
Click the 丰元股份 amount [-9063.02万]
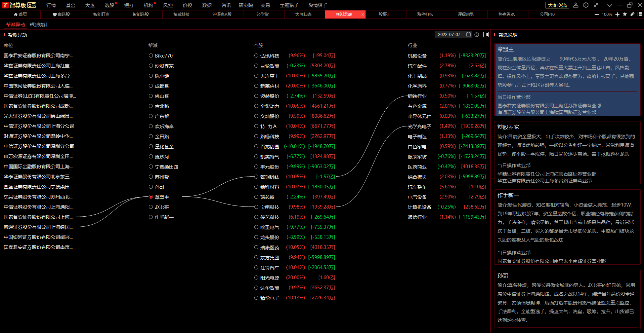tap(321, 166)
